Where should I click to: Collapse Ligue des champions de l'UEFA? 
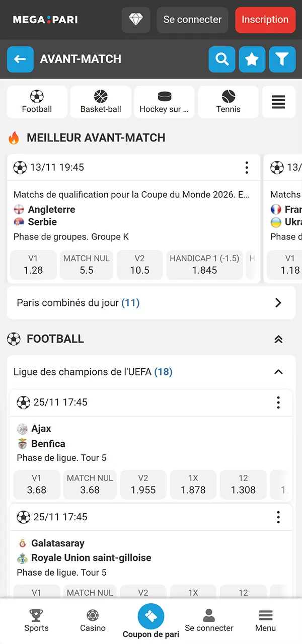[x=278, y=372]
